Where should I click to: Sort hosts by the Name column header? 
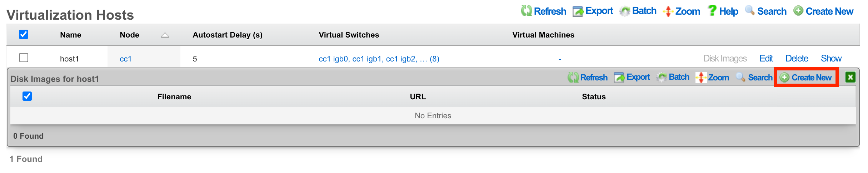pos(70,35)
